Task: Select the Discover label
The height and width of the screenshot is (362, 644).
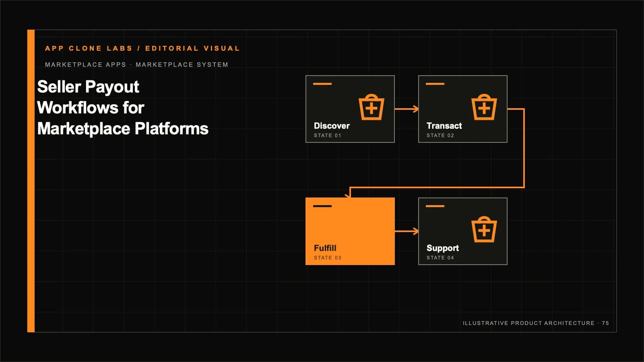Action: coord(332,126)
